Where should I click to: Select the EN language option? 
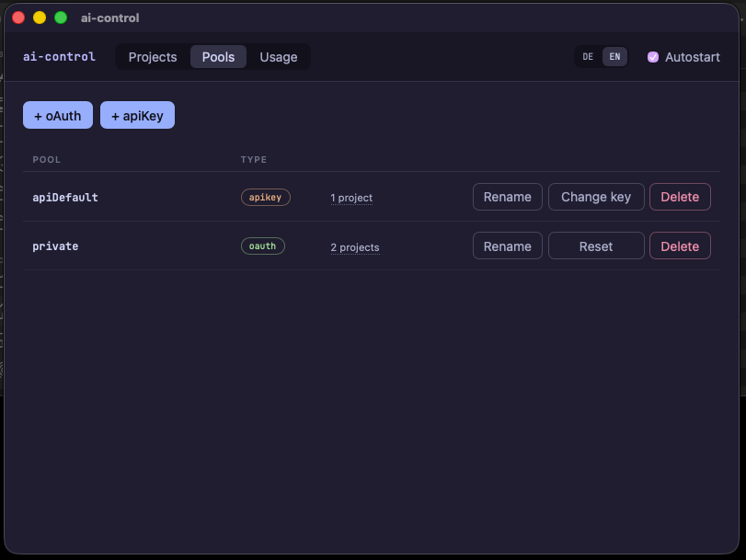point(614,57)
